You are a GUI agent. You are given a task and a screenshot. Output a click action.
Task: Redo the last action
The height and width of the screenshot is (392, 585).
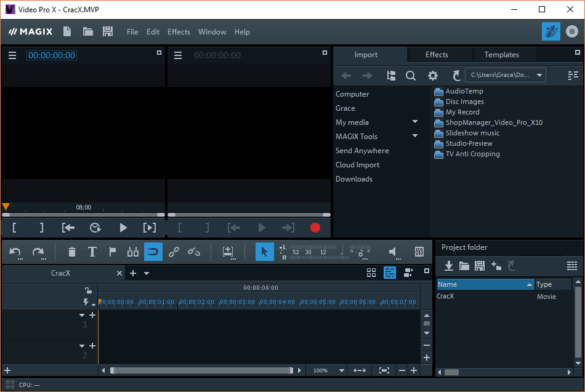click(x=38, y=252)
